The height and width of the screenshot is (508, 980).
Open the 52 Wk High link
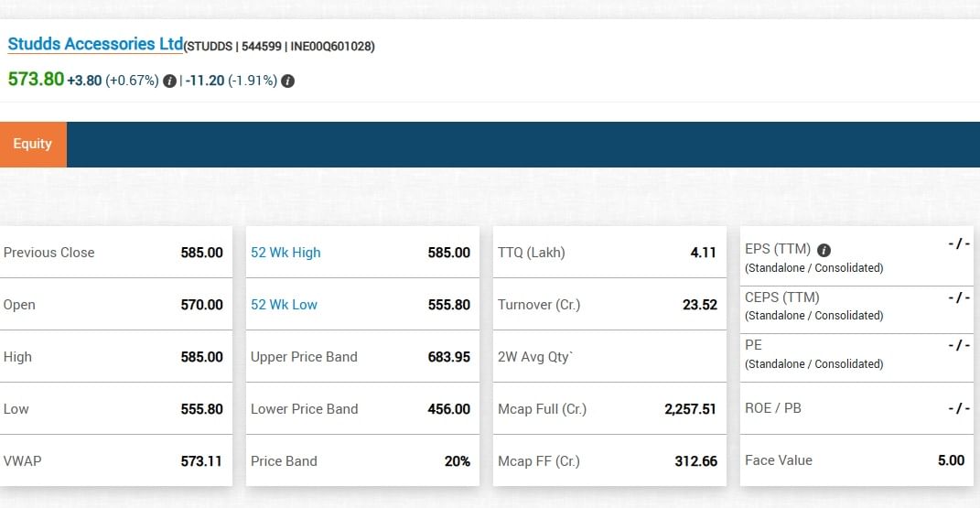pyautogui.click(x=285, y=253)
